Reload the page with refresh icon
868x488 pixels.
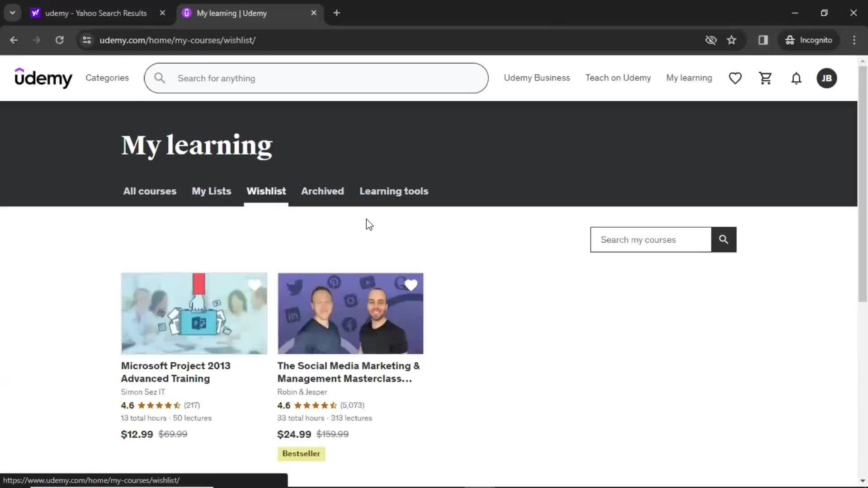click(59, 40)
